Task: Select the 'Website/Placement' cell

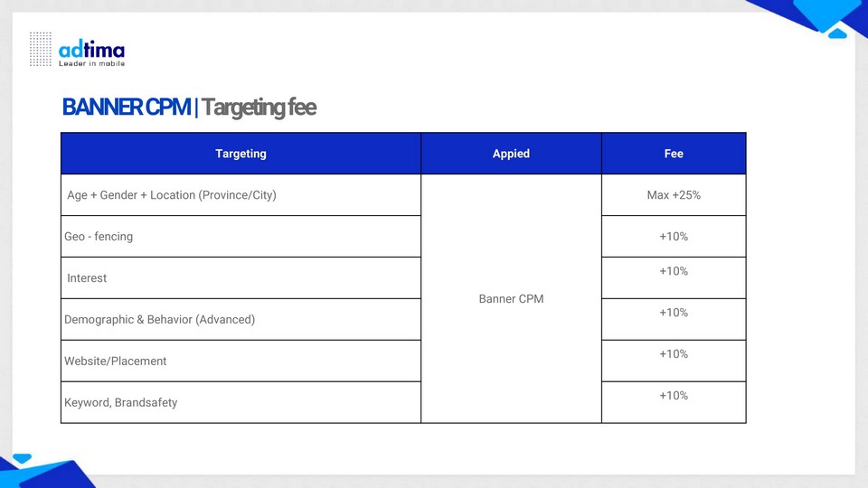Action: [x=116, y=361]
